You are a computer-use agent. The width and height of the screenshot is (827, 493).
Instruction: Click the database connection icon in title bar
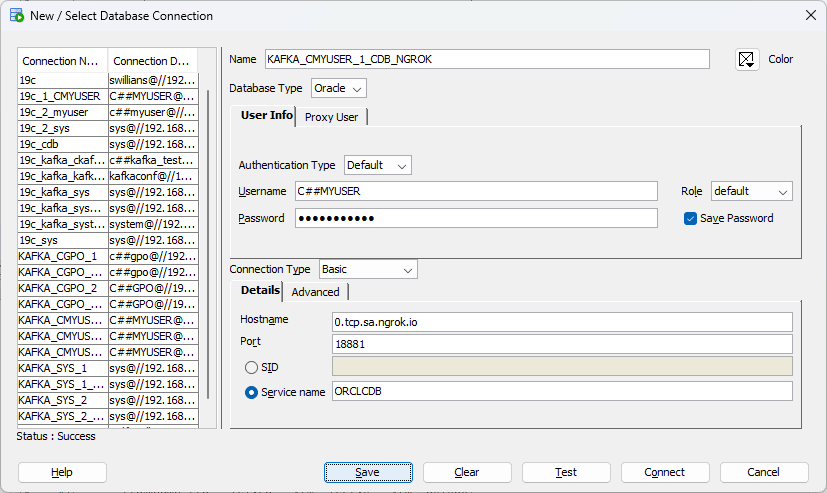[x=16, y=15]
